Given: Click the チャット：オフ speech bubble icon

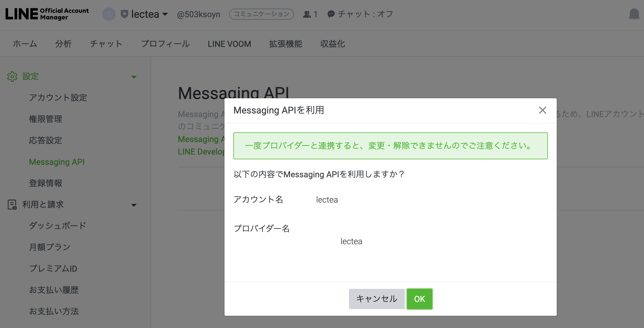Looking at the screenshot, I should [x=331, y=14].
